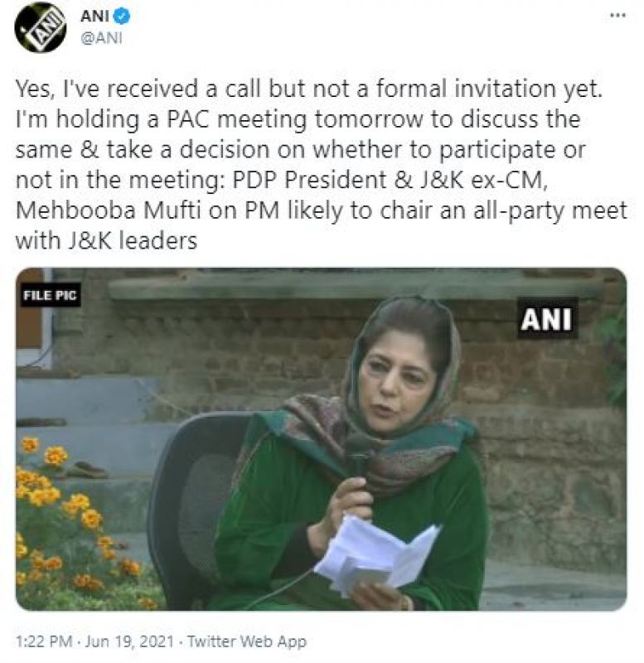
Task: Click the ANI watermark on the photo
Action: pos(546,319)
